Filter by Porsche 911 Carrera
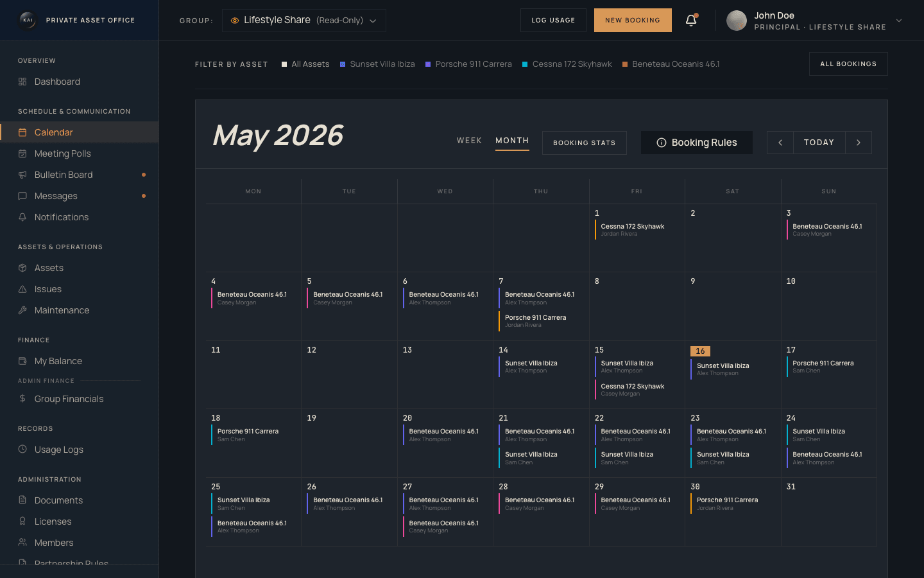The height and width of the screenshot is (578, 924). tap(468, 64)
